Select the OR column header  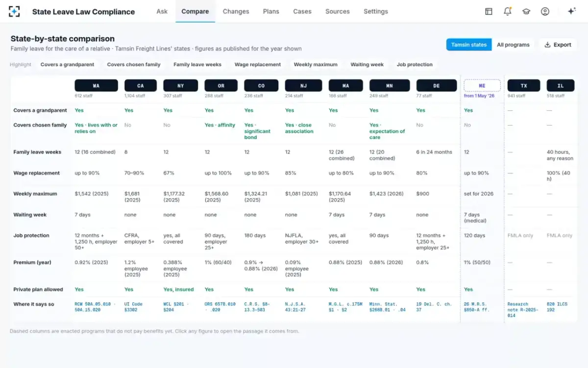(x=221, y=85)
